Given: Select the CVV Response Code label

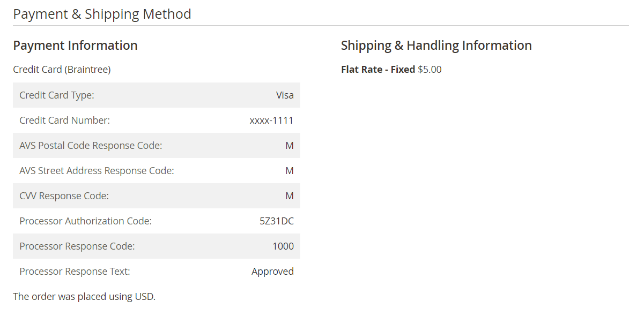Looking at the screenshot, I should 64,196.
